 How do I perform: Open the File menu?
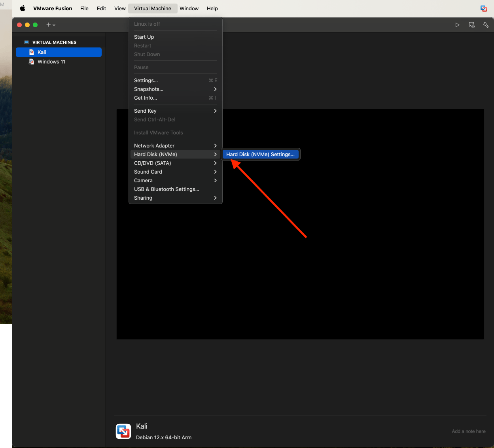pyautogui.click(x=84, y=8)
